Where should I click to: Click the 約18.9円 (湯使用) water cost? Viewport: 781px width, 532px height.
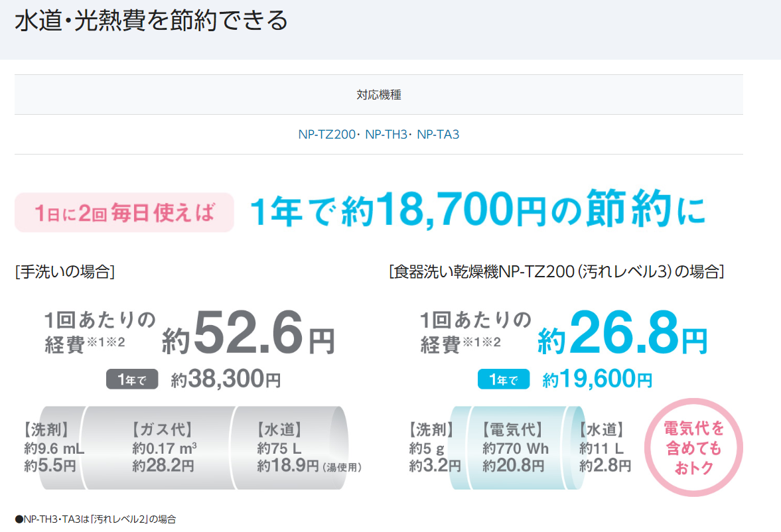click(309, 466)
